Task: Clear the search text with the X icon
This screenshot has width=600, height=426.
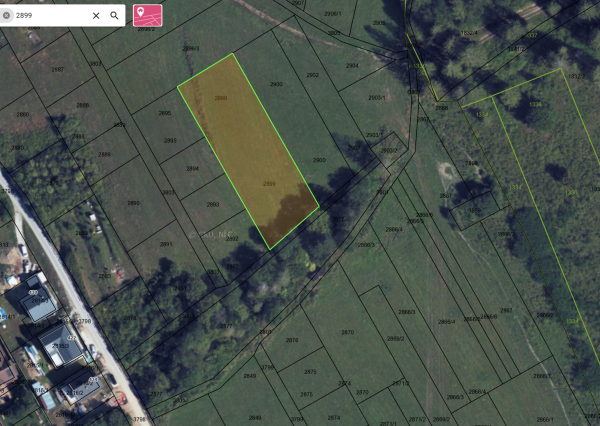Action: (x=96, y=15)
